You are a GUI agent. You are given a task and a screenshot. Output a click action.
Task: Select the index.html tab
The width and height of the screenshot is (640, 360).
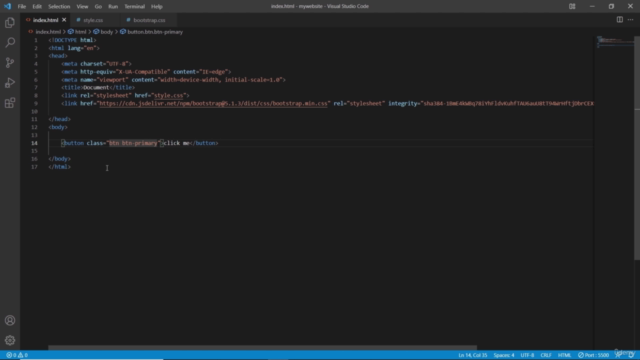pos(45,20)
